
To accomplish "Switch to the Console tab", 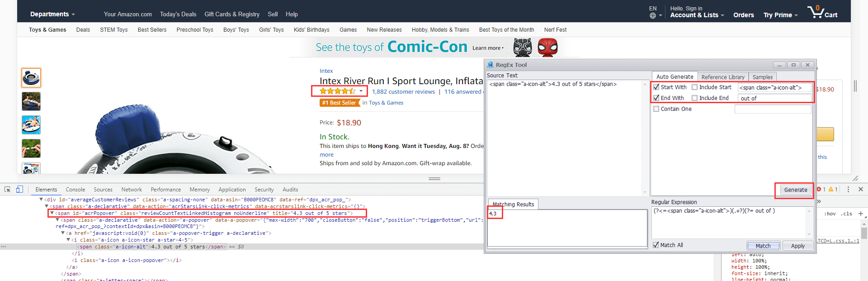I will pos(75,190).
